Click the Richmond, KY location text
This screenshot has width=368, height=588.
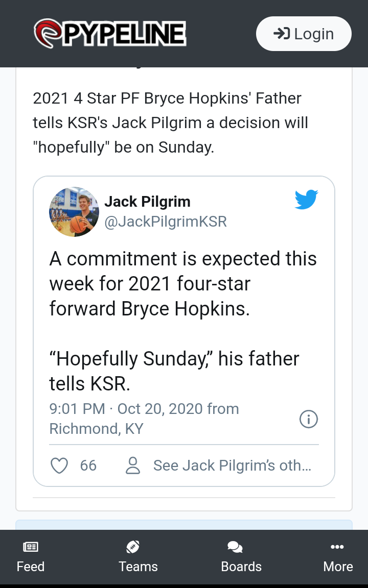[96, 429]
